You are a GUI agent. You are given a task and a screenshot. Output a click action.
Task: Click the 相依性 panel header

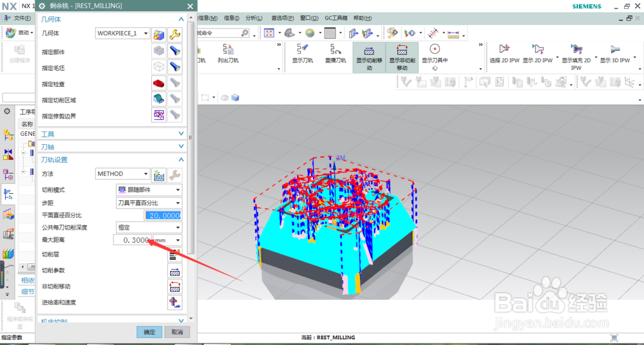(28, 280)
